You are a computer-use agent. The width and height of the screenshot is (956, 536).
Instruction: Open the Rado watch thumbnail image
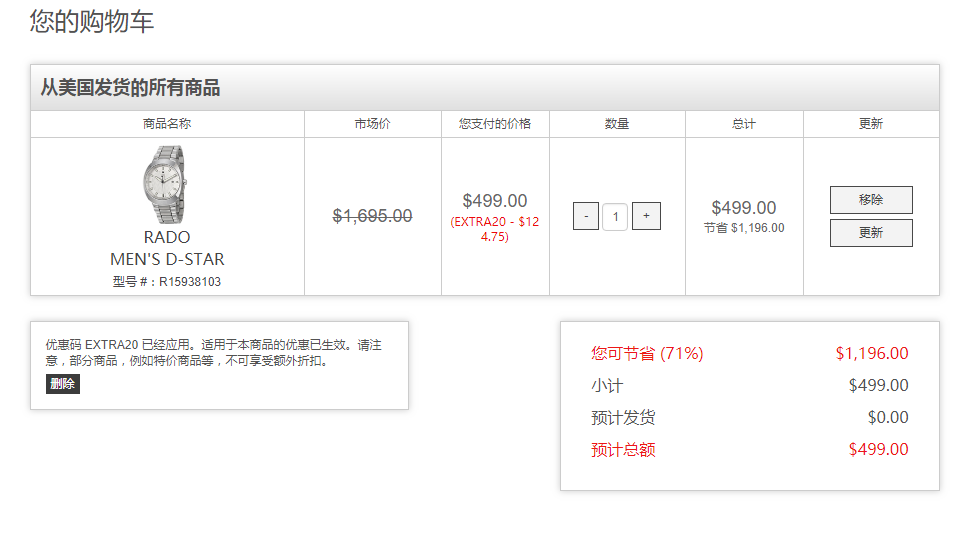point(165,184)
